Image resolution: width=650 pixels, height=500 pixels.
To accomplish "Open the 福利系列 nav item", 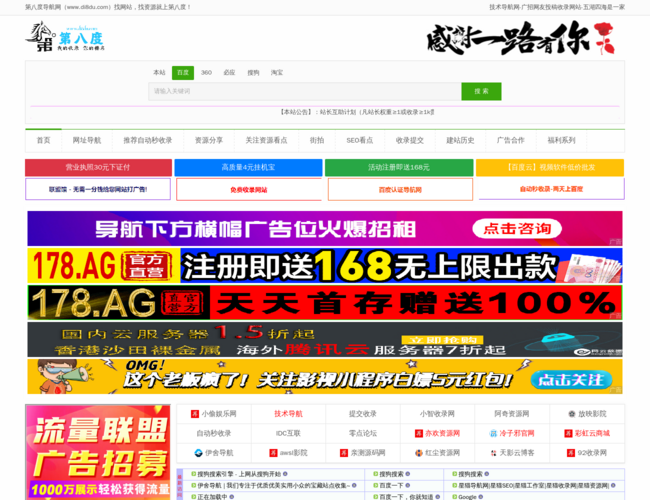I will [561, 141].
